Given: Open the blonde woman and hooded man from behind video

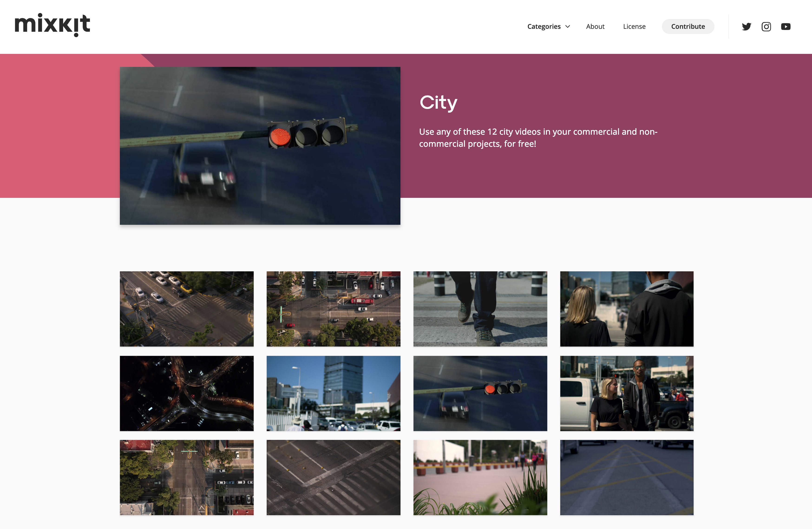Looking at the screenshot, I should click(627, 309).
